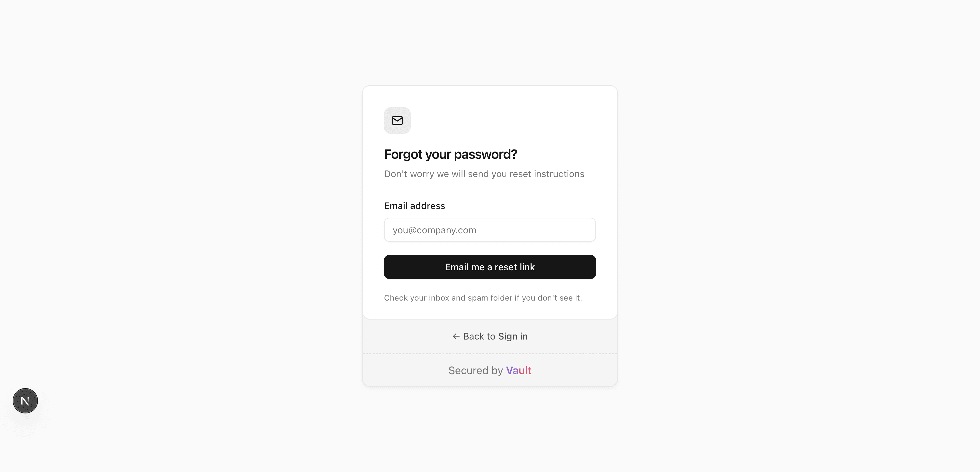Image resolution: width=980 pixels, height=472 pixels.
Task: Click the envelope mail icon
Action: pos(397,120)
